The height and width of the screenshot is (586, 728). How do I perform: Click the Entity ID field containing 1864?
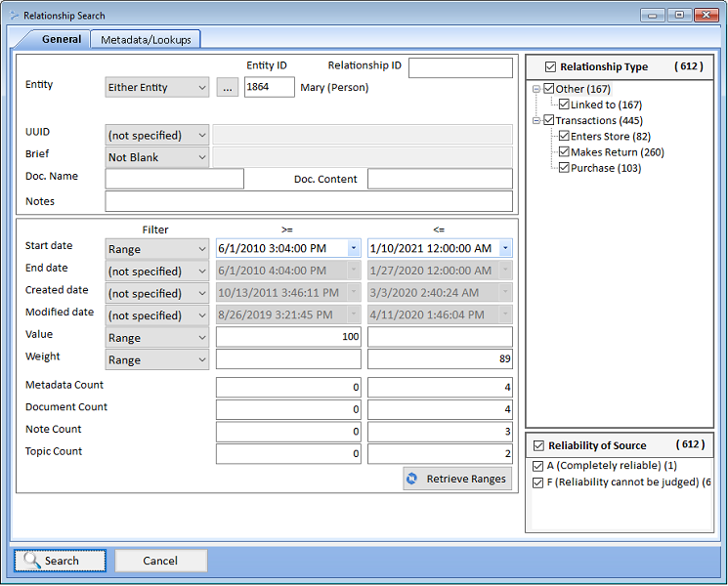(270, 87)
